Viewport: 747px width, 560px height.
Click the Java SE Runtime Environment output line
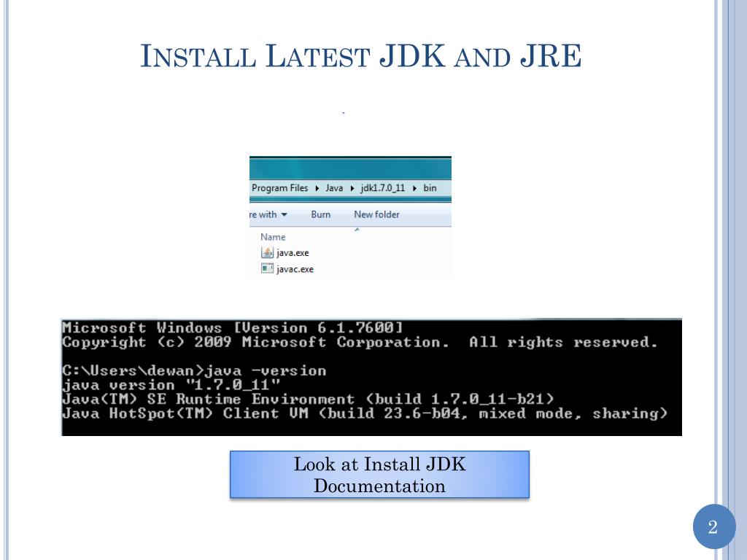point(308,399)
